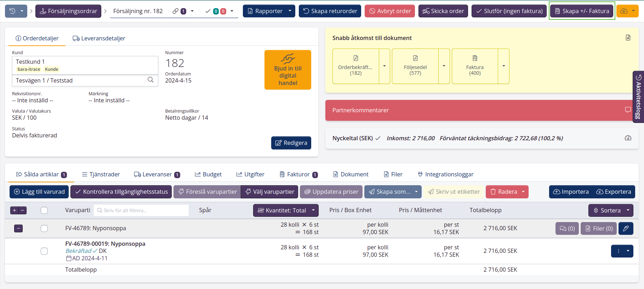
Task: Click the Redigera button
Action: (x=291, y=143)
